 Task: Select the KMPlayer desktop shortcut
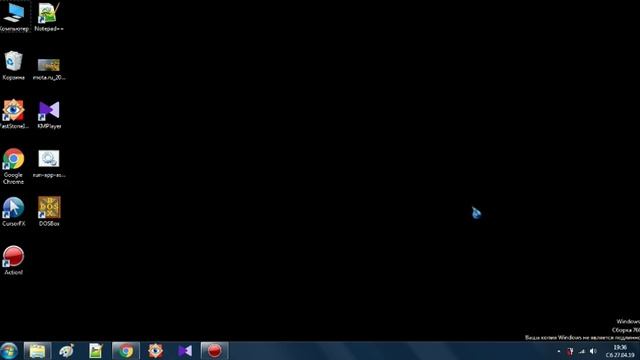[49, 114]
